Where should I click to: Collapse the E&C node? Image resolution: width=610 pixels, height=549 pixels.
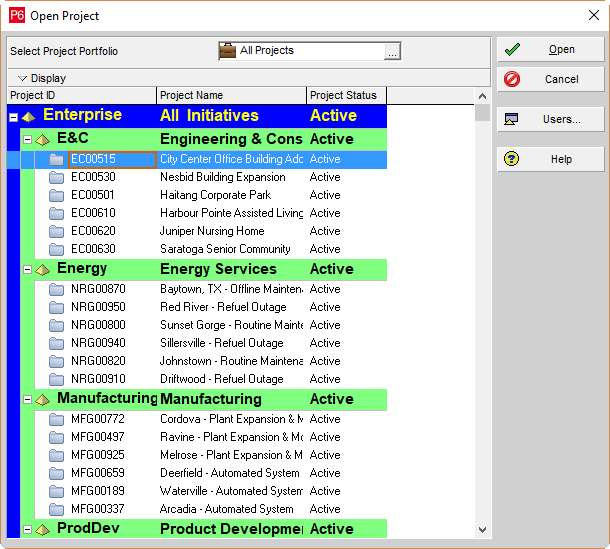click(x=27, y=139)
